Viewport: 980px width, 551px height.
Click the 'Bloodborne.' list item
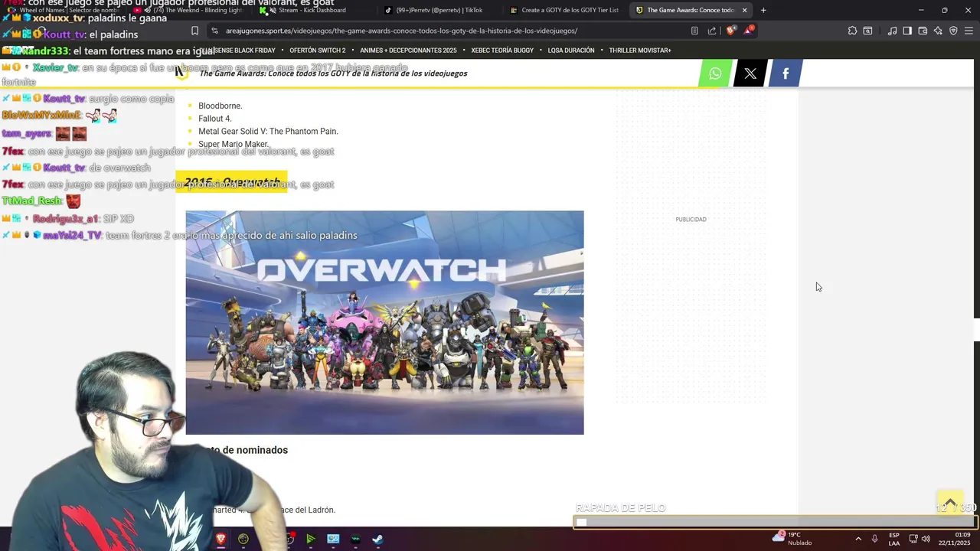tap(220, 106)
